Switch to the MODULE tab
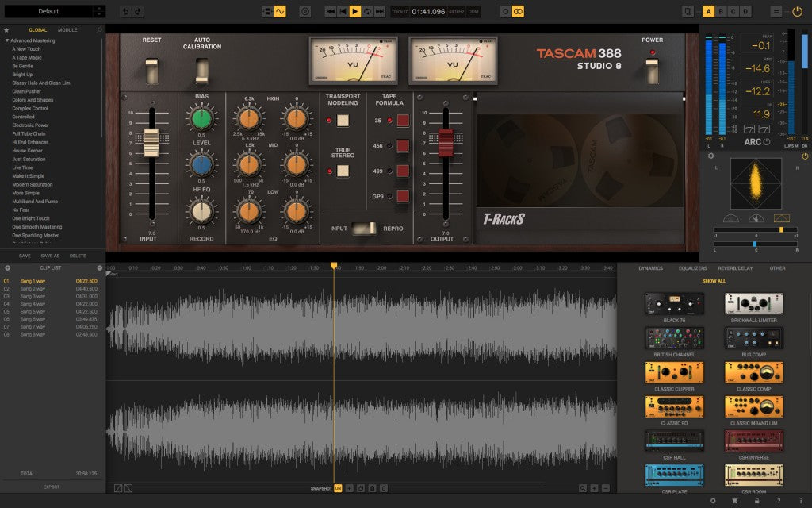Screen dimensions: 812x508 pos(66,29)
